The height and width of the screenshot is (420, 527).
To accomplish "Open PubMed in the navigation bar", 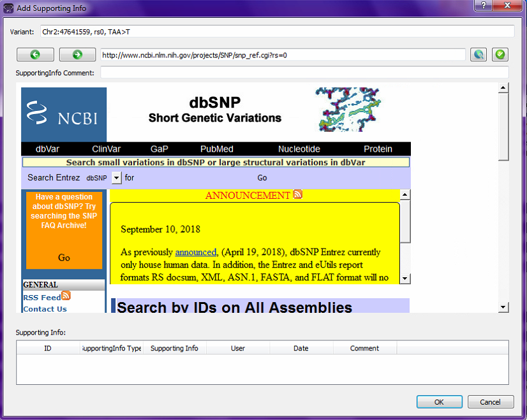I will click(x=217, y=149).
